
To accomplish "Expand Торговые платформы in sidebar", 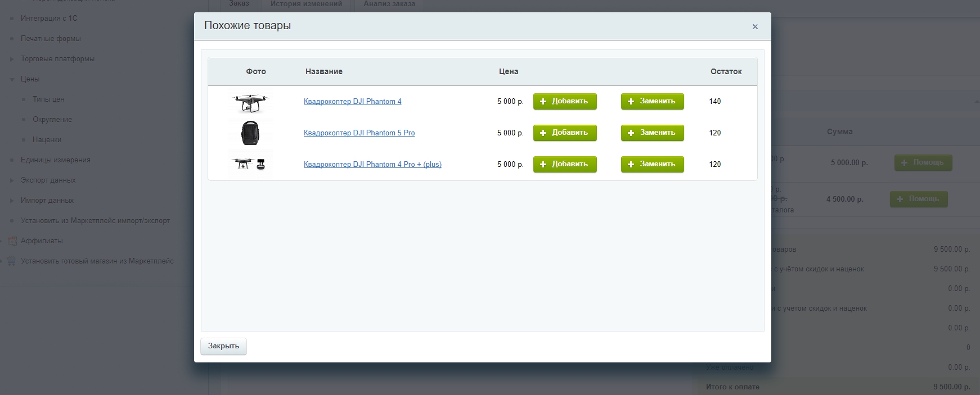I will click(12, 59).
